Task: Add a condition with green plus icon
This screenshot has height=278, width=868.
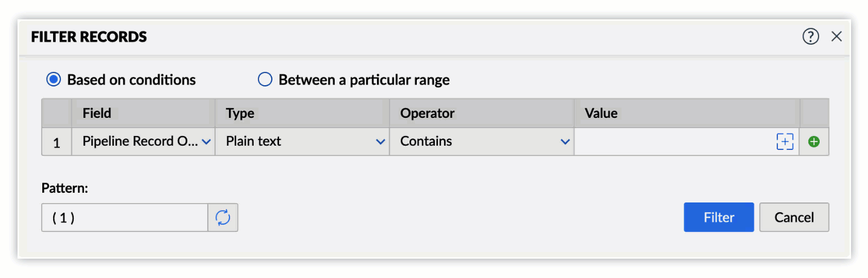Action: click(x=814, y=142)
